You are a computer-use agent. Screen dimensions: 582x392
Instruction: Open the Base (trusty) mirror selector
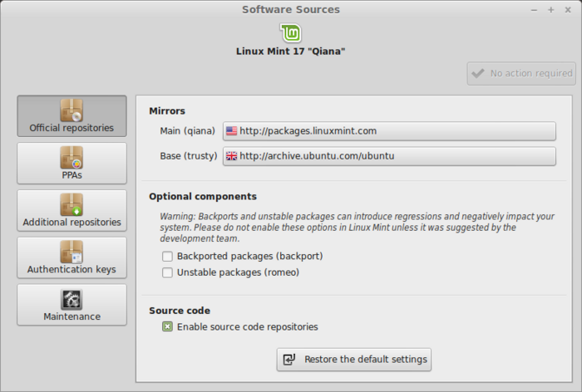(x=388, y=156)
